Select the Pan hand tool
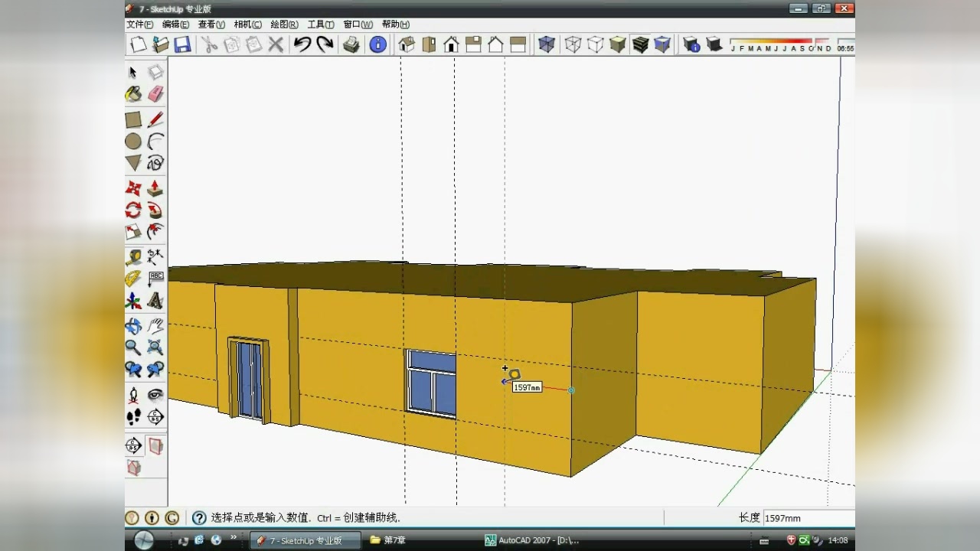 [155, 326]
